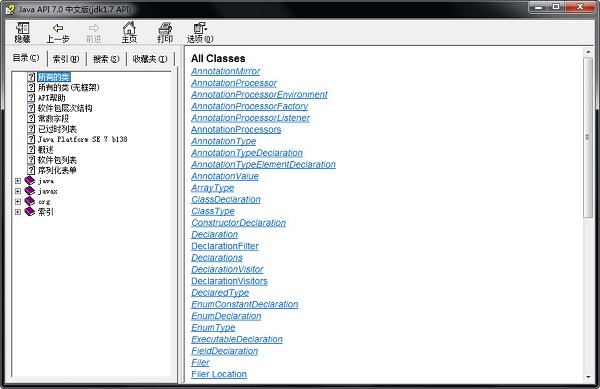This screenshot has height=389, width=600.
Task: Open the AnnotationProcessorFactory link
Action: click(x=249, y=106)
